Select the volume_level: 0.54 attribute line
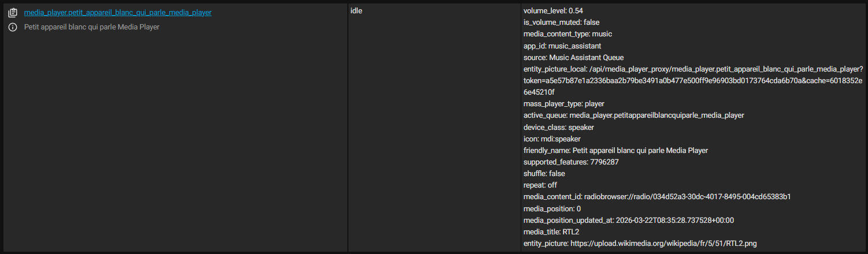The image size is (868, 254). point(549,11)
